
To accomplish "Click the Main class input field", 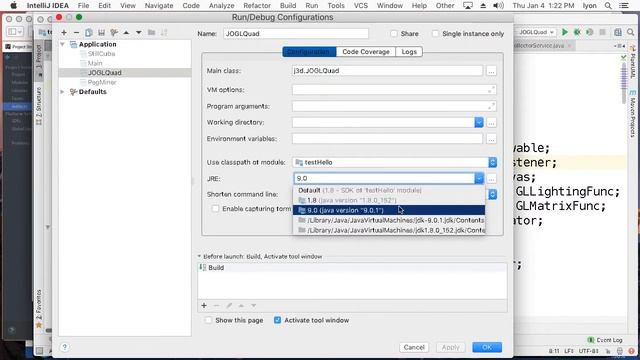I will (x=387, y=71).
